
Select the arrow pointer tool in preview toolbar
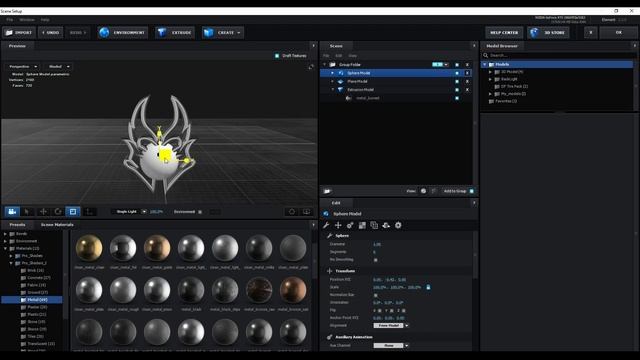(27, 211)
